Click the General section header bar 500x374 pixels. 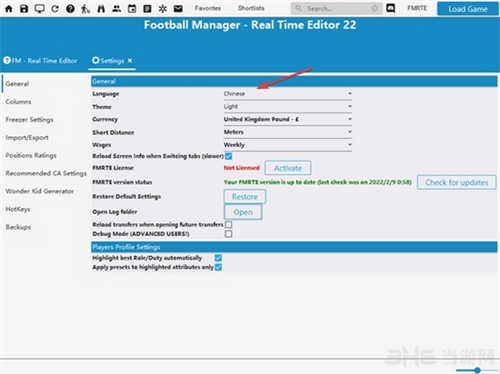(x=294, y=81)
